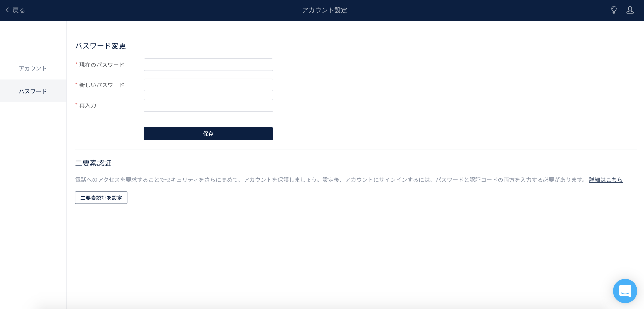Click 二要素認証を設定 button

101,198
